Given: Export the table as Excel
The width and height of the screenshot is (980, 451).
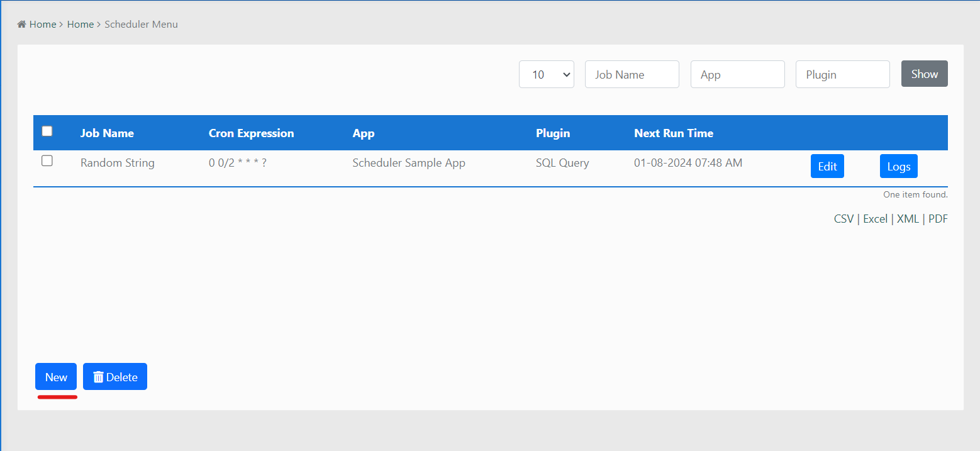Looking at the screenshot, I should (x=875, y=219).
